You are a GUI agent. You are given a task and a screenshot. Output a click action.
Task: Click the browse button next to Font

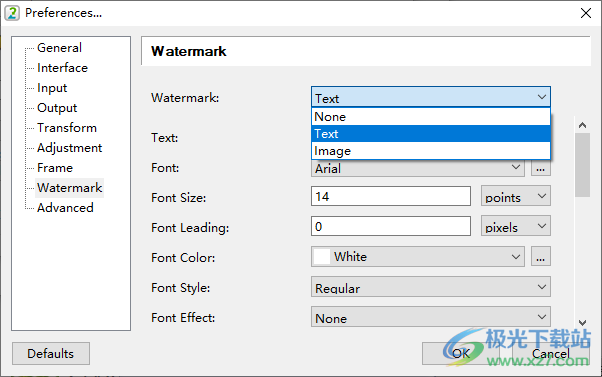click(x=541, y=168)
